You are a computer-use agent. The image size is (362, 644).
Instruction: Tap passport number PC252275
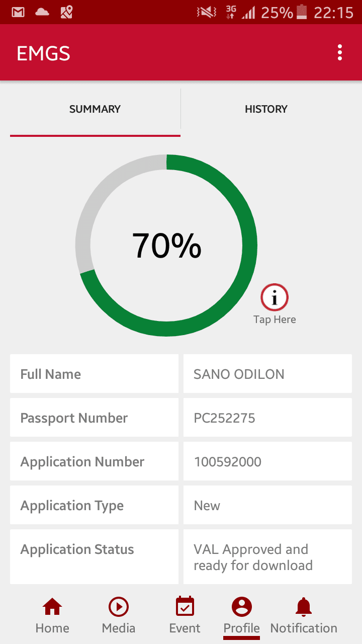(x=225, y=418)
